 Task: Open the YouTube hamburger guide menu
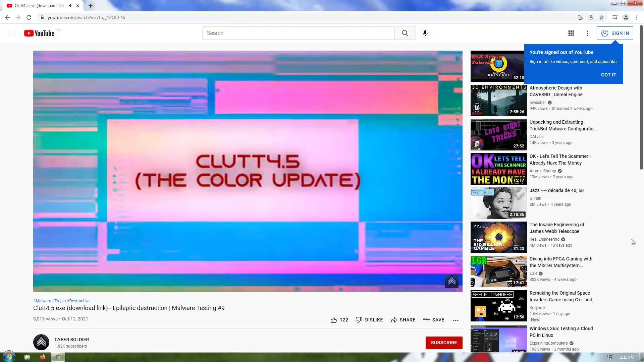(x=12, y=33)
